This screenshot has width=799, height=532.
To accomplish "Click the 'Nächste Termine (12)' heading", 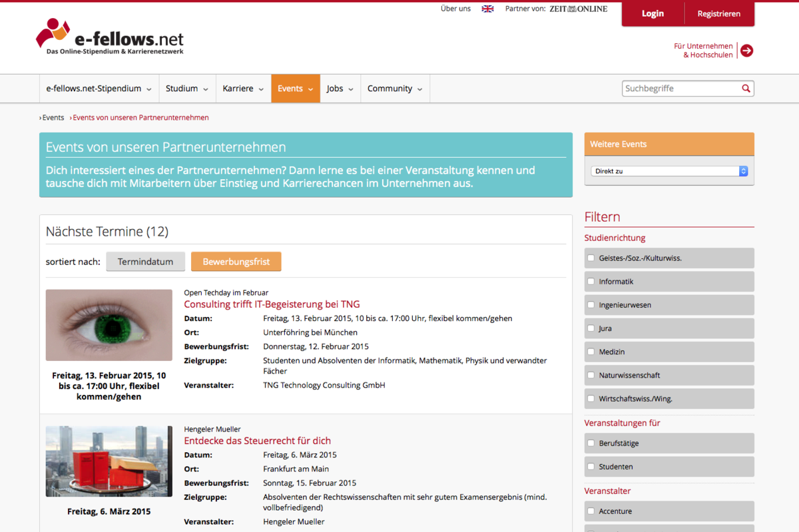I will pyautogui.click(x=107, y=232).
